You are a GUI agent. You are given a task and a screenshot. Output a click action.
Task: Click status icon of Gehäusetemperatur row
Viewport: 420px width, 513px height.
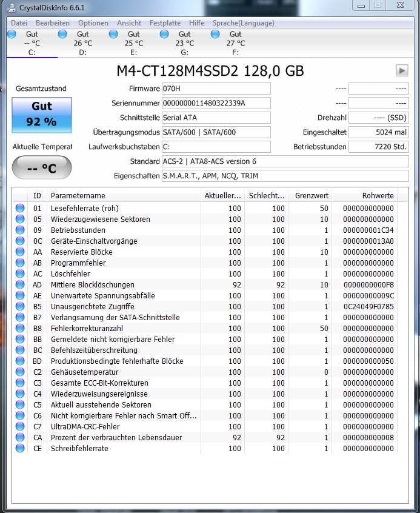click(x=20, y=372)
